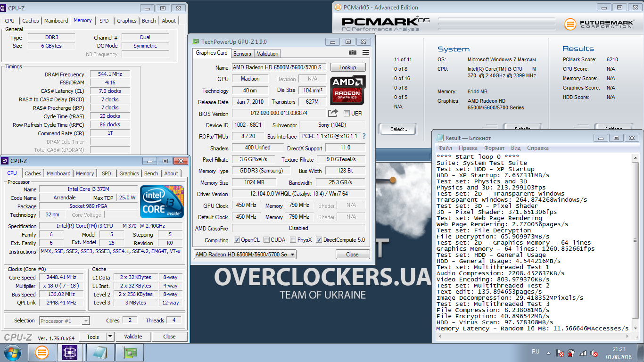Open the Правка menu in Notepad
The width and height of the screenshot is (644, 362).
[468, 148]
